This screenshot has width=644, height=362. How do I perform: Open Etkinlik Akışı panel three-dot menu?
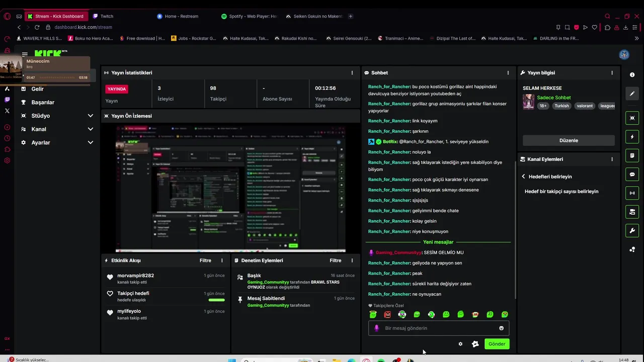[x=222, y=260]
